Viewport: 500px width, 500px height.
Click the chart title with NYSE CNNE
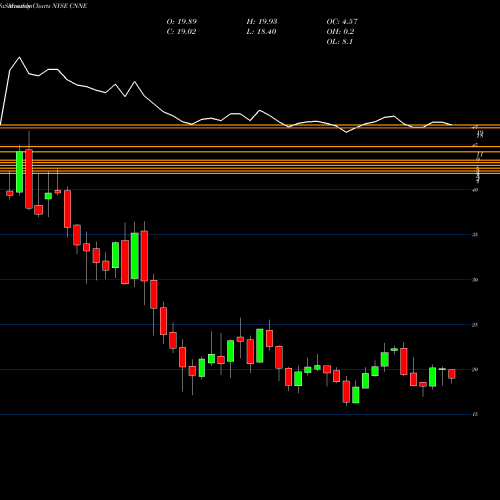click(44, 6)
